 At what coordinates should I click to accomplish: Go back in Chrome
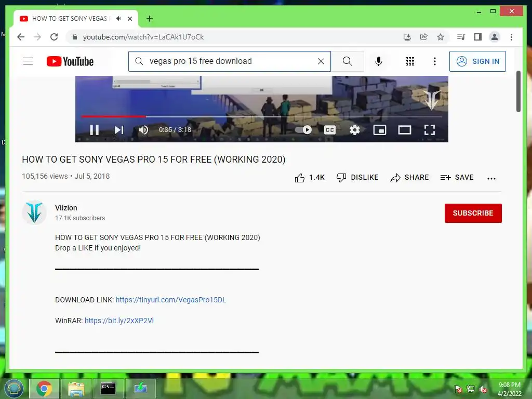point(21,37)
